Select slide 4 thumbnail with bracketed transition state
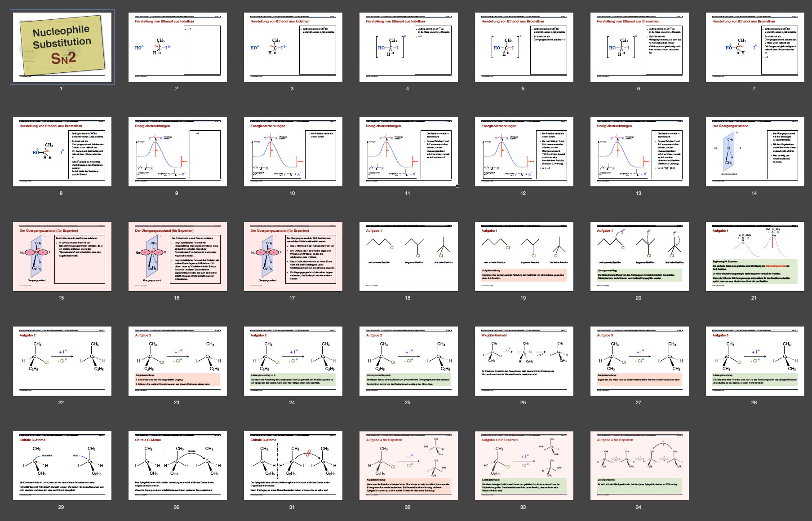The image size is (812, 521). coord(408,47)
